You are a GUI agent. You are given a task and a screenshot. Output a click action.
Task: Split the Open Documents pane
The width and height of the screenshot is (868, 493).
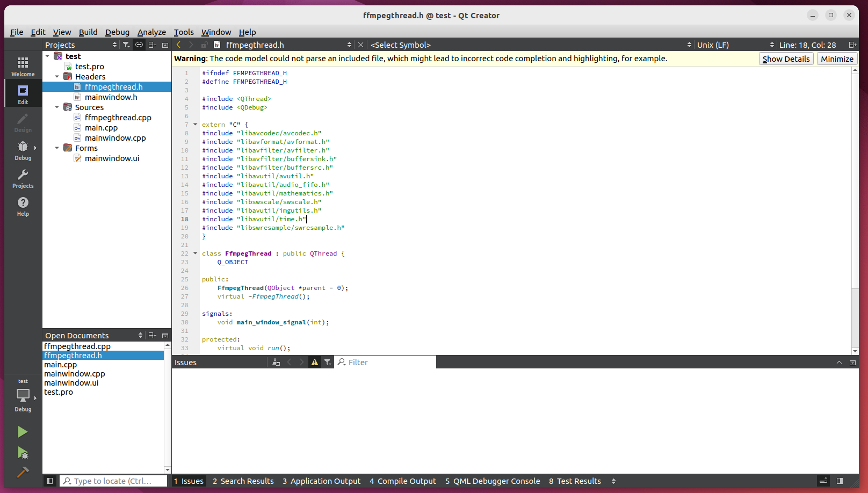point(153,336)
